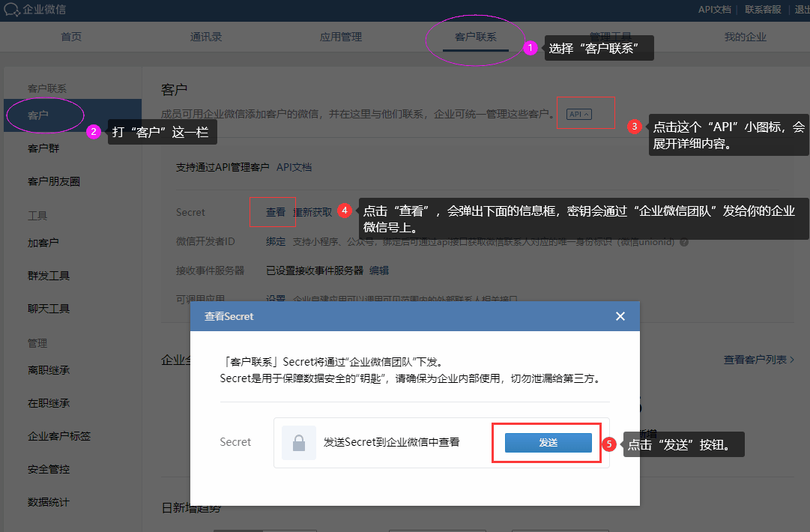Image resolution: width=810 pixels, height=532 pixels.
Task: Open 群发工具 in the sidebar
Action: (49, 275)
